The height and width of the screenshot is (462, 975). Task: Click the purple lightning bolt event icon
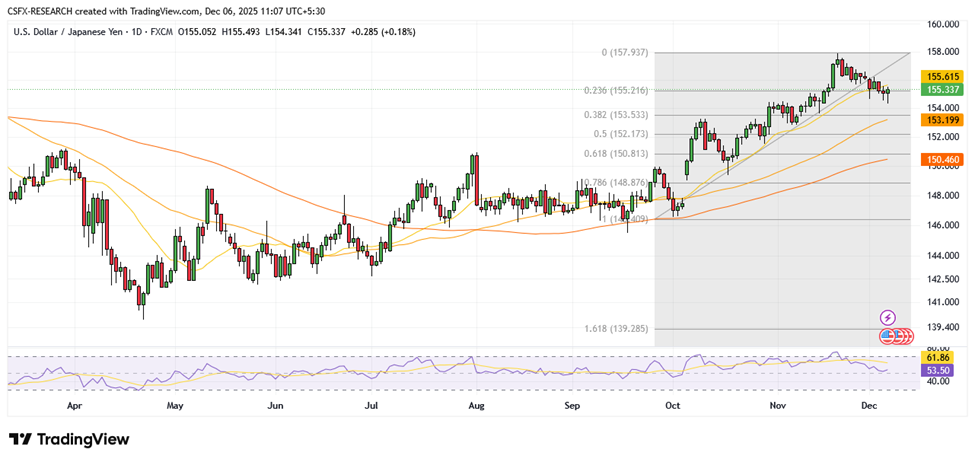887,317
